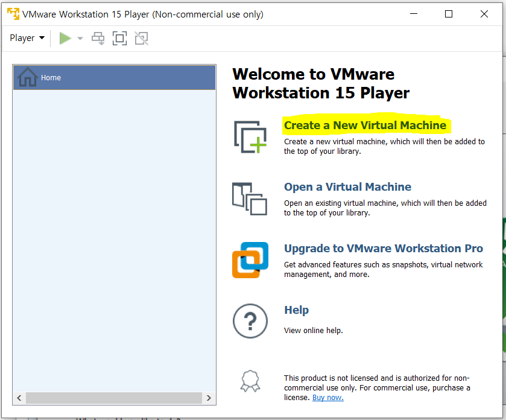The height and width of the screenshot is (420, 506).
Task: Click the library scrollbar left arrow
Action: pyautogui.click(x=19, y=398)
